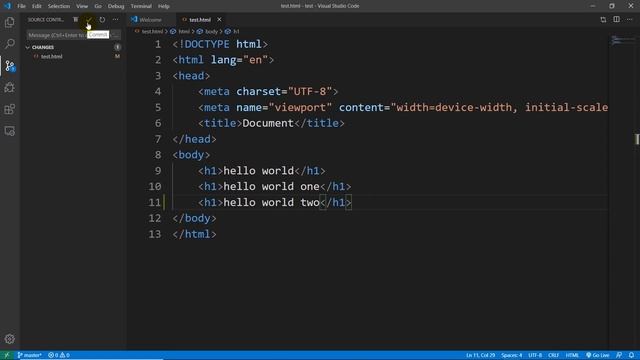
Task: Click the Refresh source control icon
Action: click(102, 20)
